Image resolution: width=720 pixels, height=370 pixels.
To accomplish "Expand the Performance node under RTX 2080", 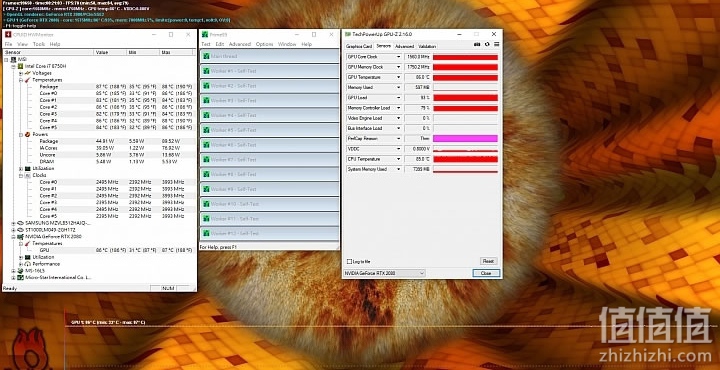I will [21, 264].
